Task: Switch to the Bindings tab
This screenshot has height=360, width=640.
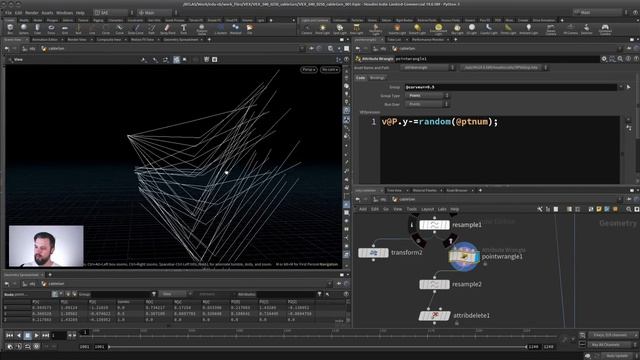Action: (377, 78)
